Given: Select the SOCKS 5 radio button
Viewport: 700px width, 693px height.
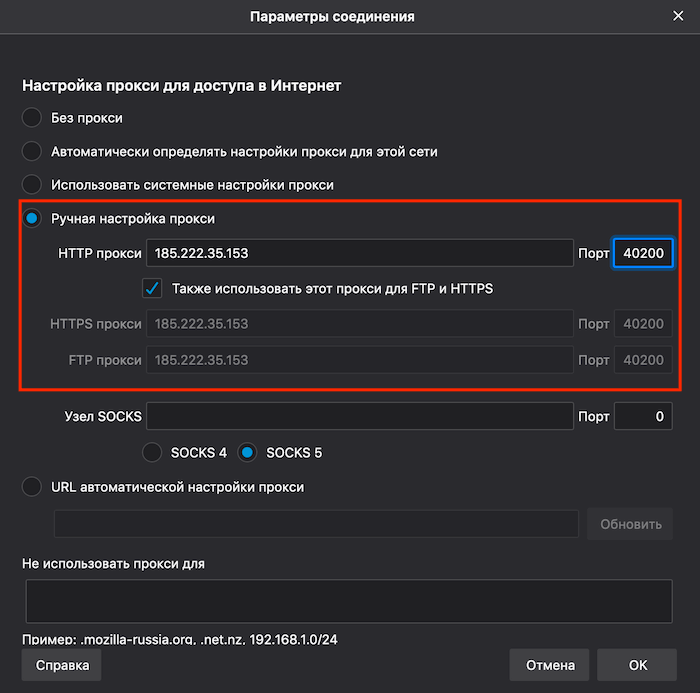Looking at the screenshot, I should (x=247, y=452).
